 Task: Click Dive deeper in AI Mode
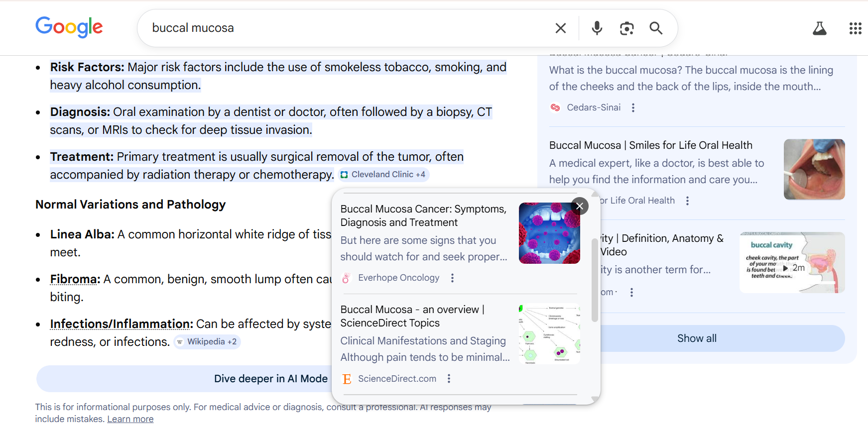pos(271,379)
